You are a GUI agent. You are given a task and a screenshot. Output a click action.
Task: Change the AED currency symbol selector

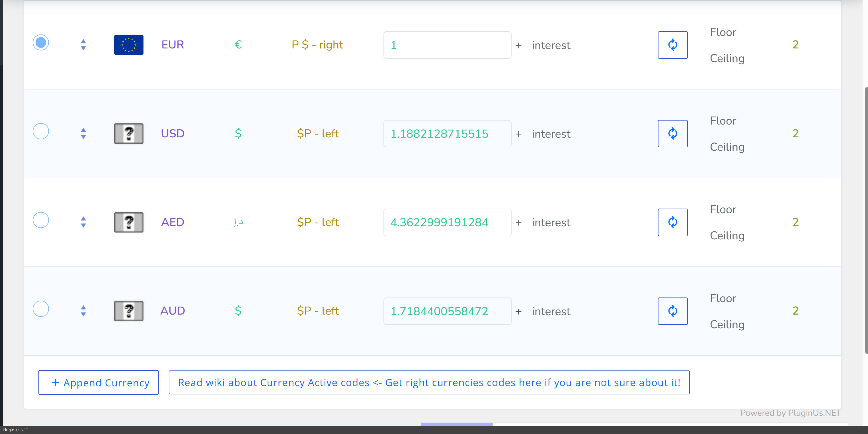point(238,222)
